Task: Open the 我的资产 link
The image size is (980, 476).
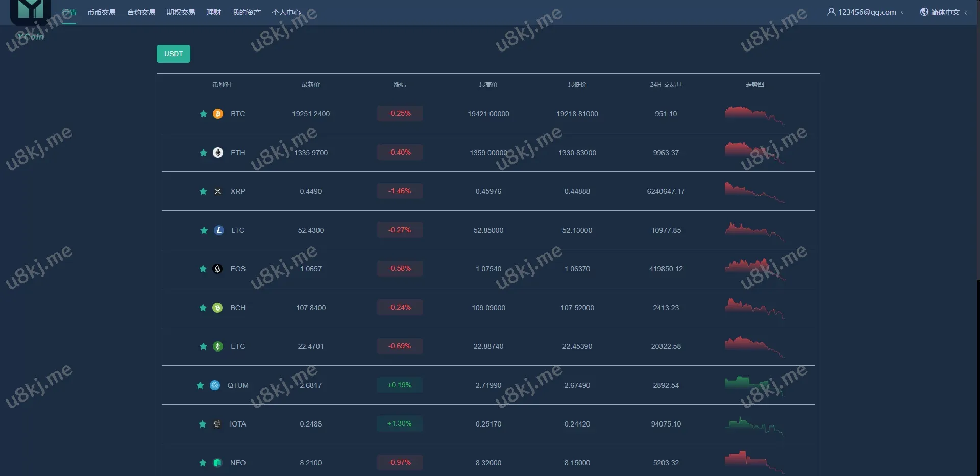Action: point(246,12)
